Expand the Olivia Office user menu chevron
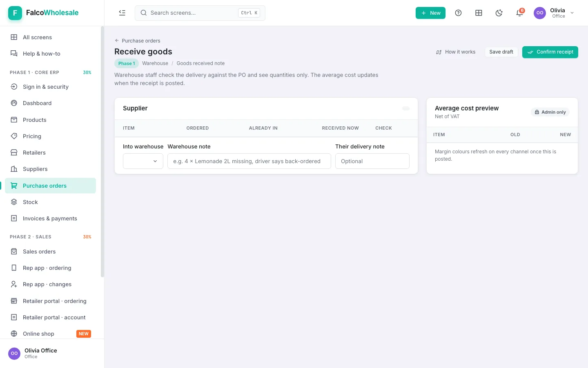 pos(572,13)
